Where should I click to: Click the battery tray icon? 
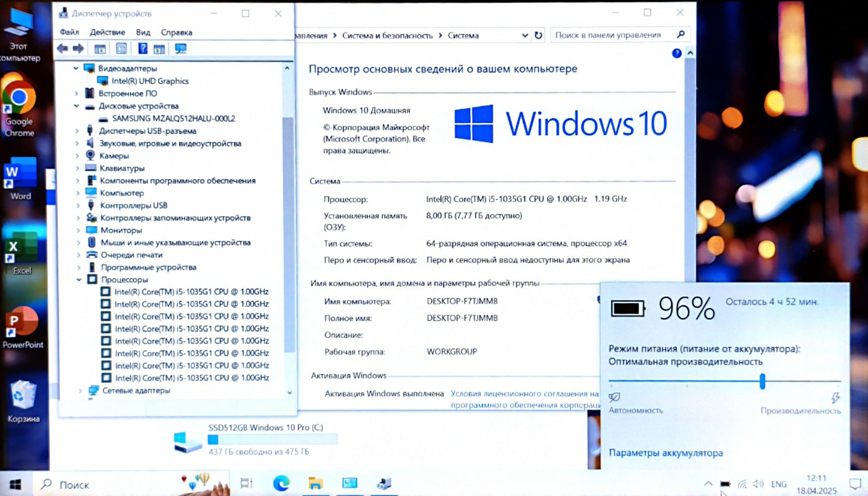[725, 483]
